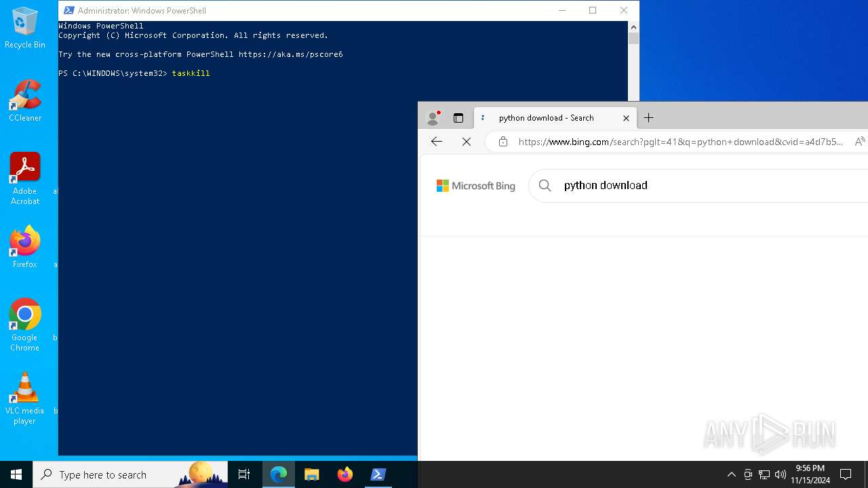The height and width of the screenshot is (488, 868).
Task: Switch to PowerShell on taskbar
Action: point(378,474)
